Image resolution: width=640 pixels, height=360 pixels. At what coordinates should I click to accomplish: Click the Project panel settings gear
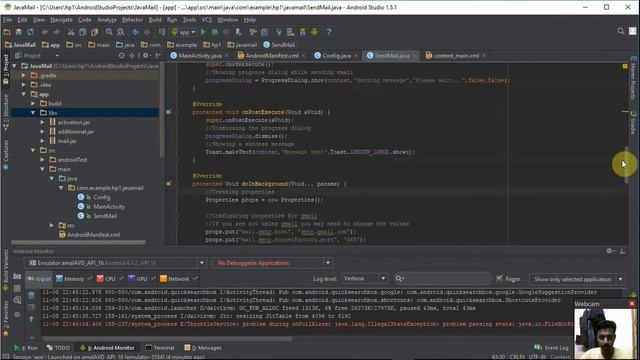pos(146,56)
